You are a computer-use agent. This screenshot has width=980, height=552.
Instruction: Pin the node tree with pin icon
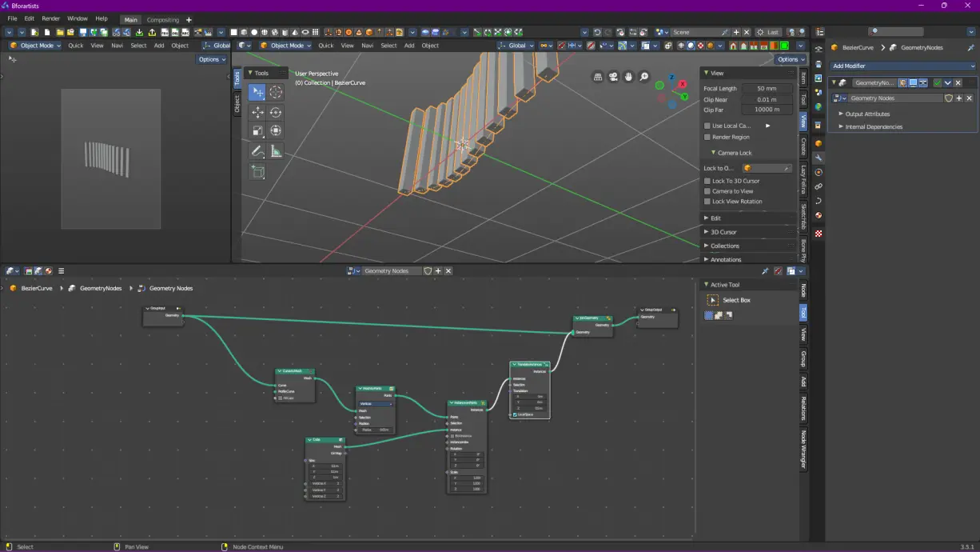pyautogui.click(x=765, y=271)
